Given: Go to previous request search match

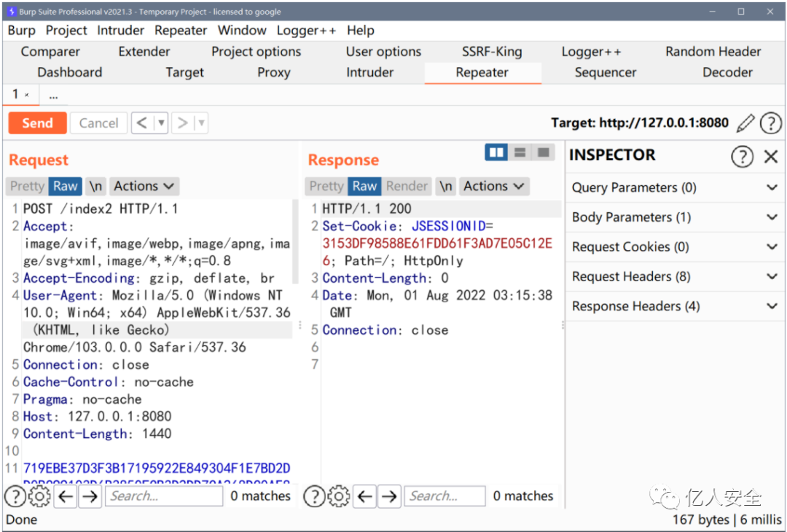Looking at the screenshot, I should pyautogui.click(x=66, y=496).
